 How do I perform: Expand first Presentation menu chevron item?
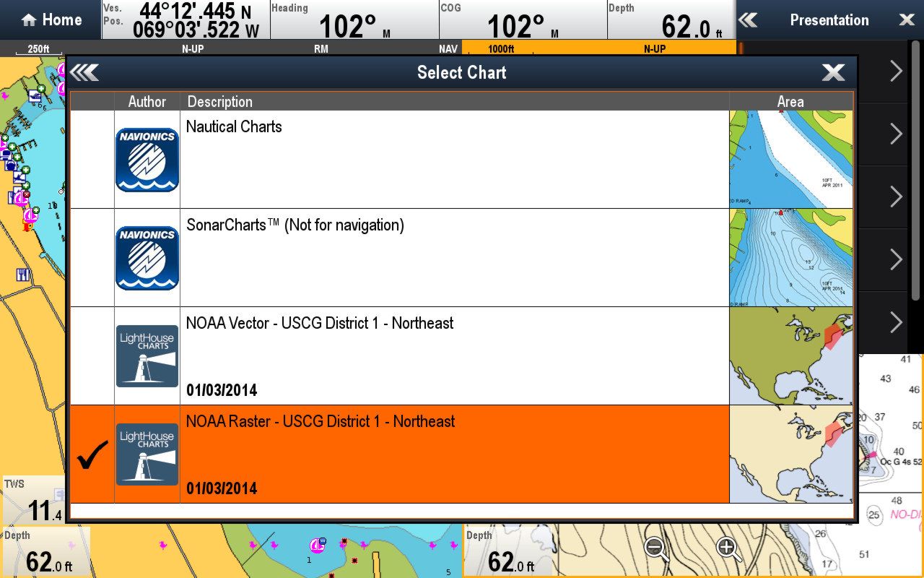[x=896, y=71]
